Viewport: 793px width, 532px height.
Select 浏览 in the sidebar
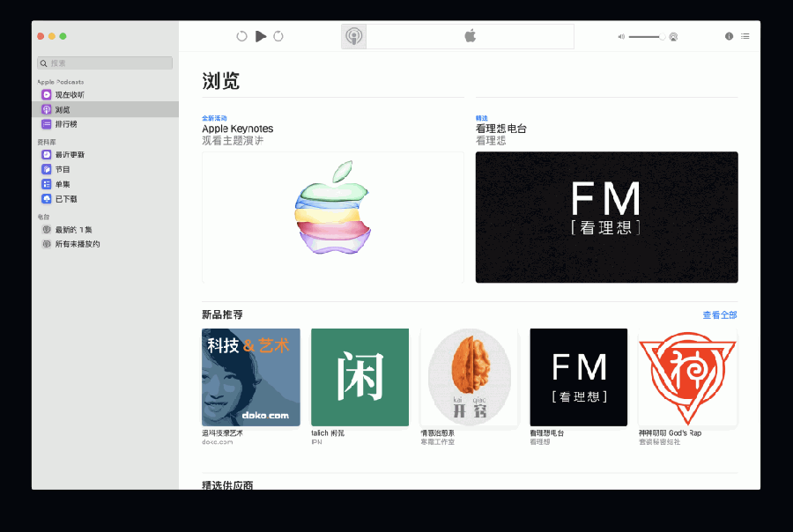coord(105,109)
